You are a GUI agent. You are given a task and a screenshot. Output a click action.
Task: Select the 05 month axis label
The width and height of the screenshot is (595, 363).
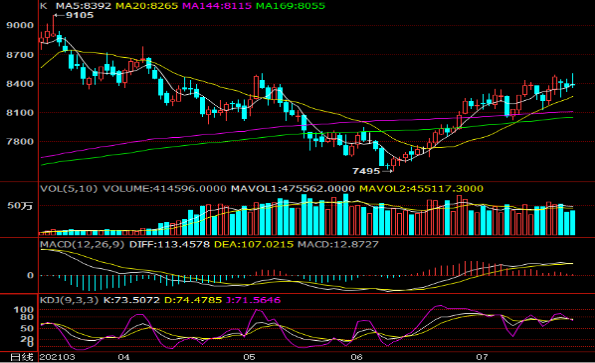pos(249,357)
